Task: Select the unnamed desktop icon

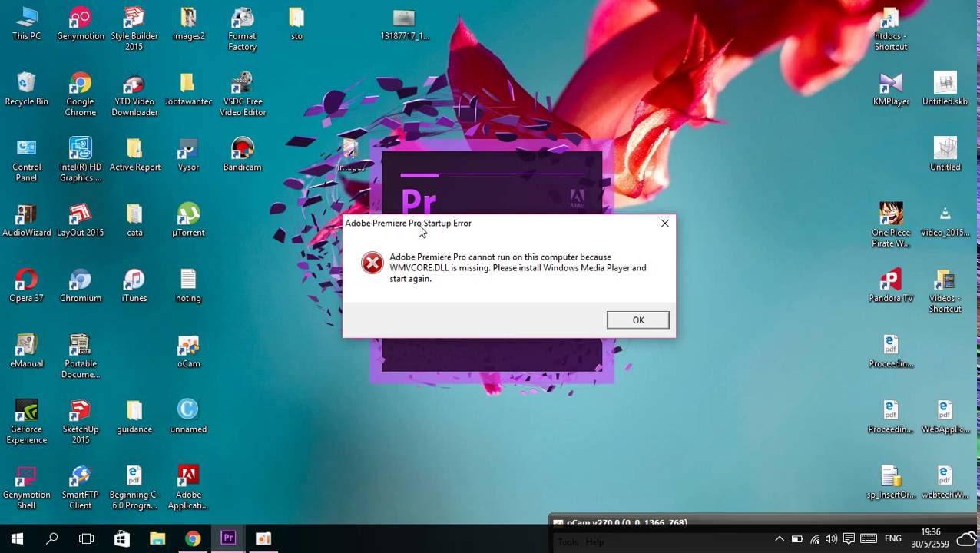Action: click(x=188, y=417)
